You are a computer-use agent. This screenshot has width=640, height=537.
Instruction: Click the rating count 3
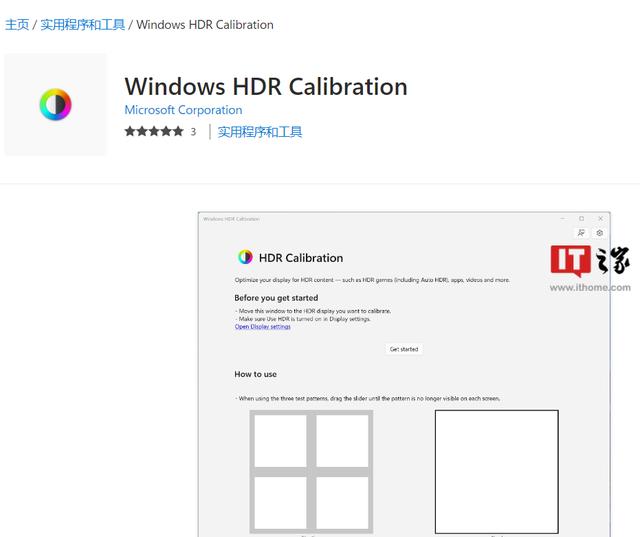coord(193,132)
